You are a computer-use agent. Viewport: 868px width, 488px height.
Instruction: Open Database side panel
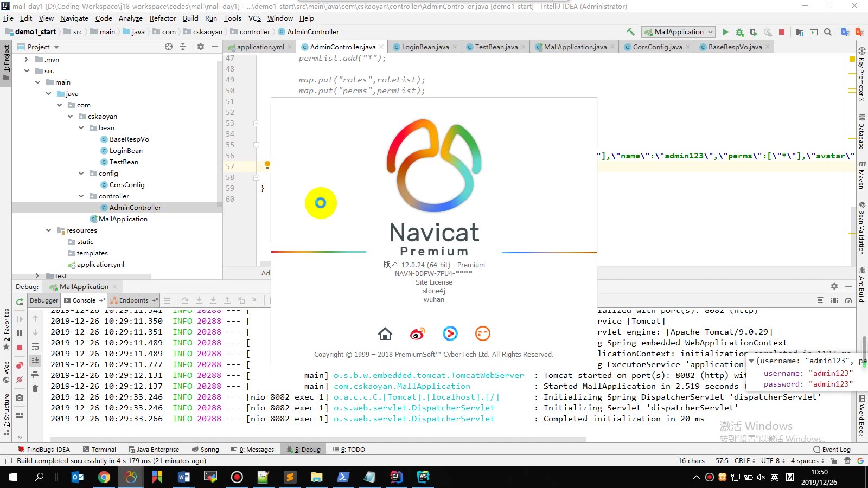click(x=861, y=131)
